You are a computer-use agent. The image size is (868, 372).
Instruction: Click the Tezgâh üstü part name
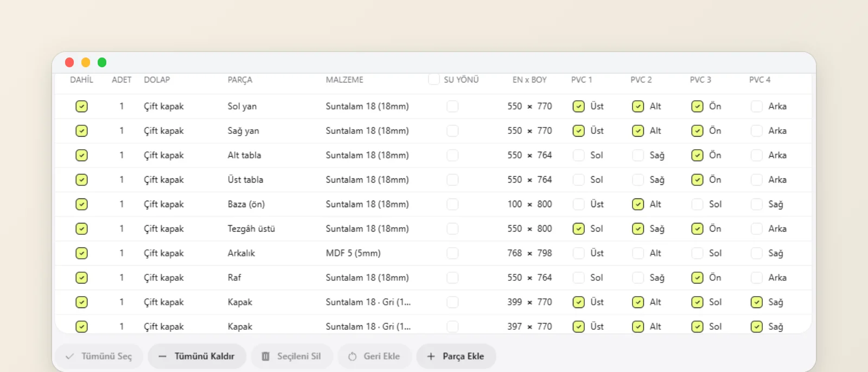[x=251, y=229]
